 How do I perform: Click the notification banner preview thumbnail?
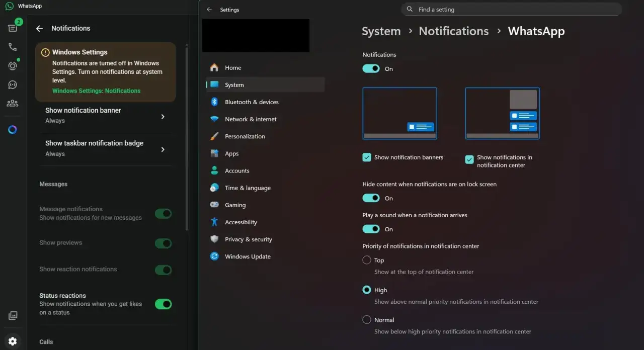click(x=399, y=113)
